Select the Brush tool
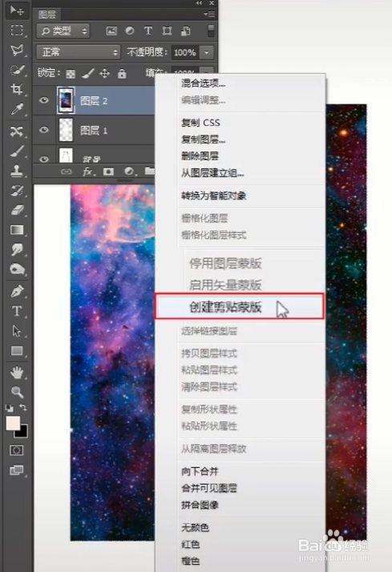The image size is (392, 572). [17, 151]
